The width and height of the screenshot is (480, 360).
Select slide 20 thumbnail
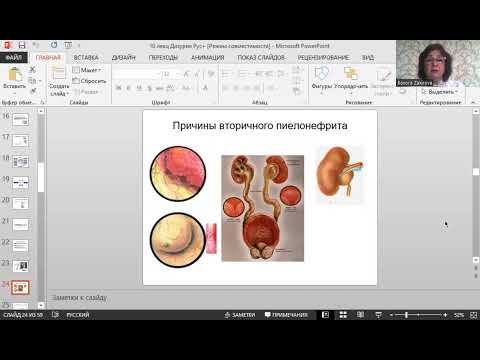[20, 203]
